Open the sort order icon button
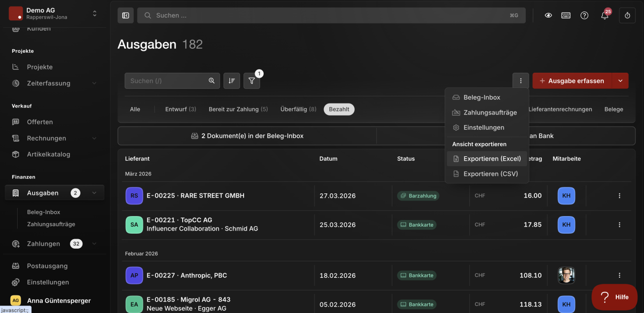Screen dimensions: 644x313 pos(231,81)
